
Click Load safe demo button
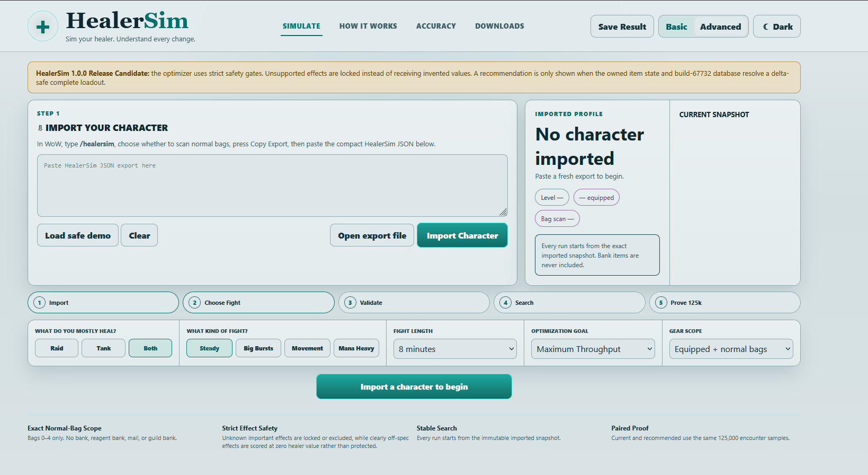tap(78, 235)
